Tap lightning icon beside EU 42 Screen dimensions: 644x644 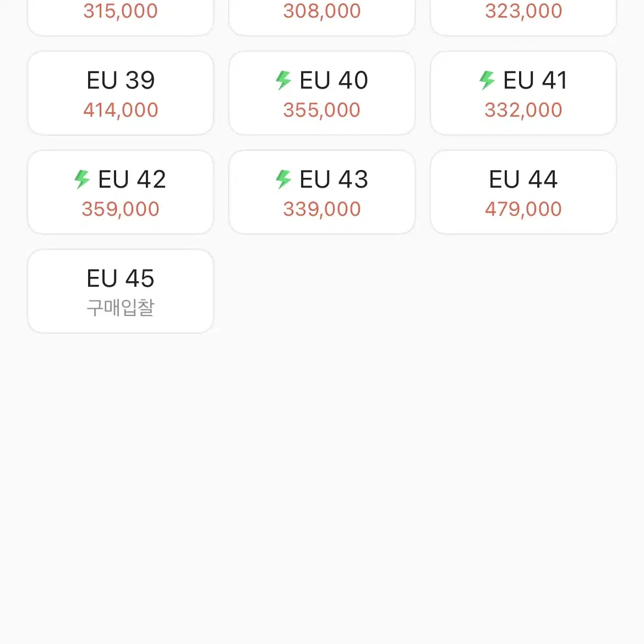[81, 179]
